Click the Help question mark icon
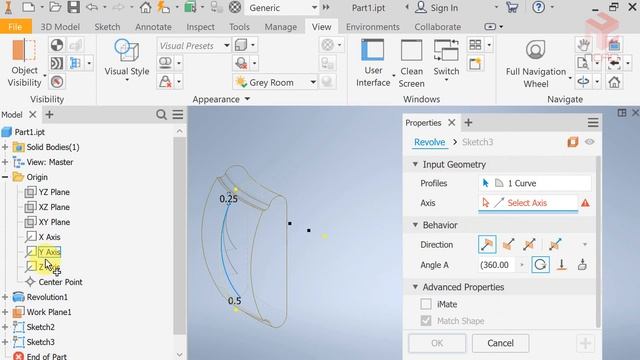Viewport: 640px width, 360px height. [538, 7]
